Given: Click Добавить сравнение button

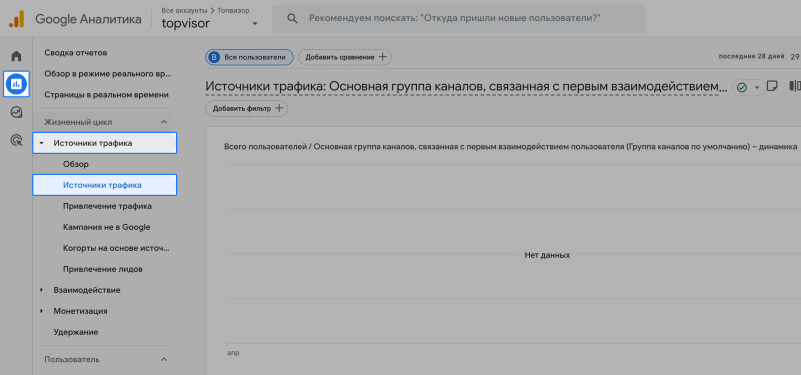Looking at the screenshot, I should [x=345, y=57].
